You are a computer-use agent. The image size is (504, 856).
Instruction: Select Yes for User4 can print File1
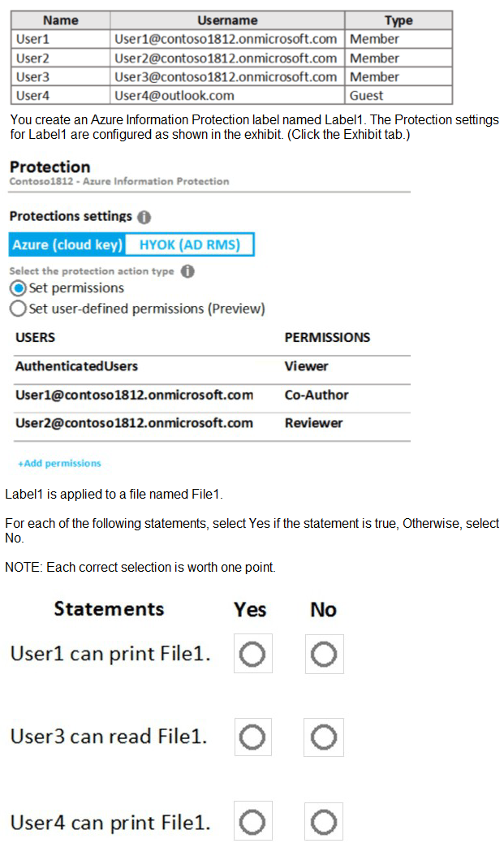252,823
